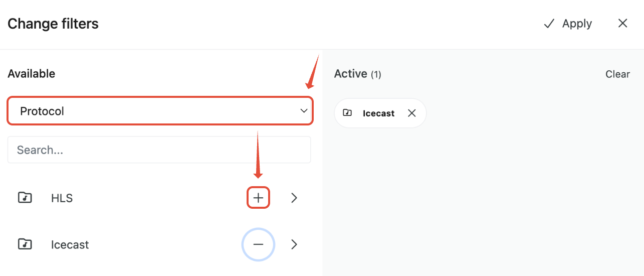
Task: Open the Protocol dropdown
Action: [x=160, y=111]
